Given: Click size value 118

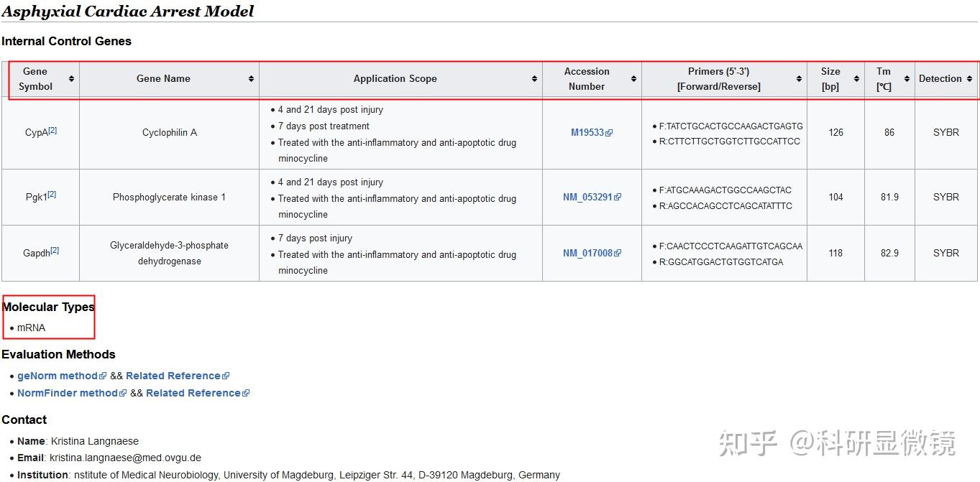Looking at the screenshot, I should pyautogui.click(x=835, y=253).
